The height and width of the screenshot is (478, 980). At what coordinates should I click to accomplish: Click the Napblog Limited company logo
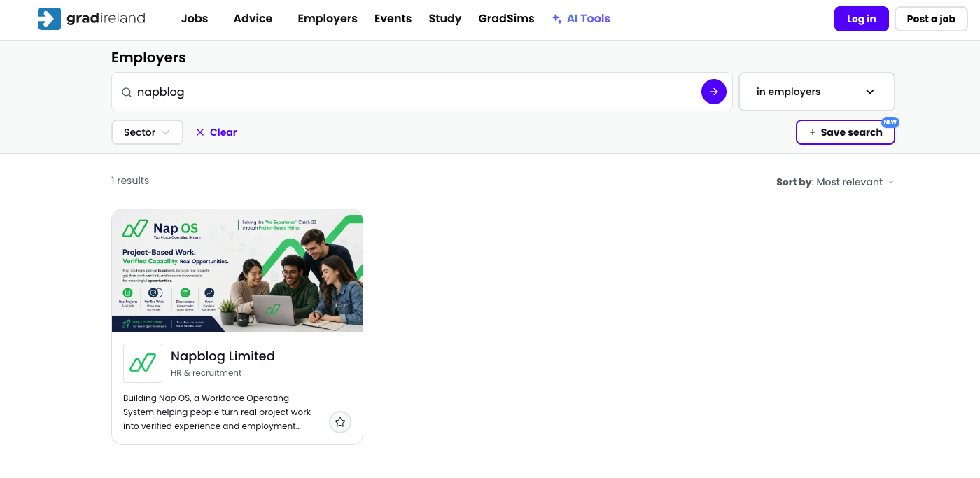click(143, 363)
